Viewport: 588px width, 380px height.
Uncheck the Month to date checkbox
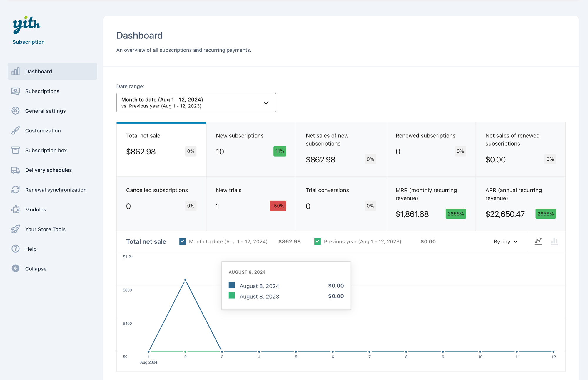183,241
